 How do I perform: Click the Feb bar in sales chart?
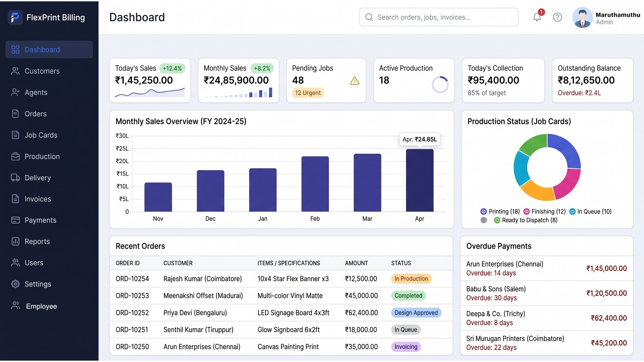point(315,184)
